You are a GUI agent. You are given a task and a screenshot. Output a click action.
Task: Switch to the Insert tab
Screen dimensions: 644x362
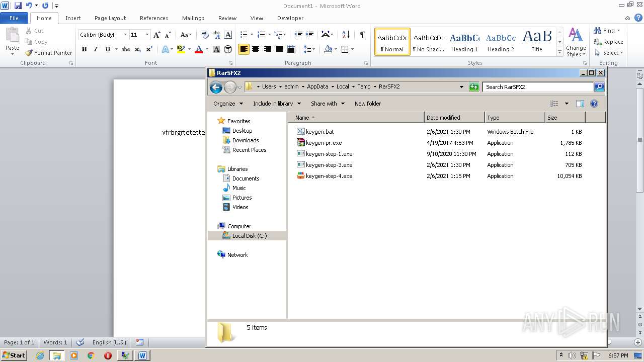pos(73,18)
